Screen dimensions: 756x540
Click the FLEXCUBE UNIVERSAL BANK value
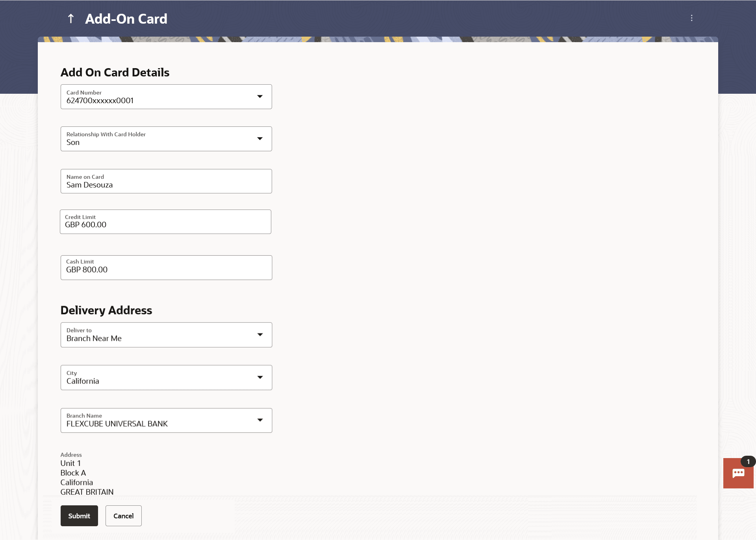[117, 424]
